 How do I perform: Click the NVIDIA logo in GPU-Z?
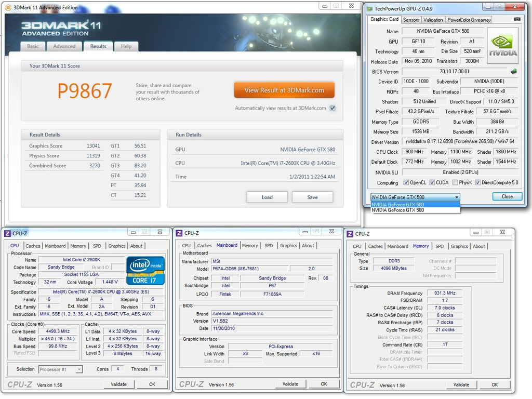pos(503,46)
